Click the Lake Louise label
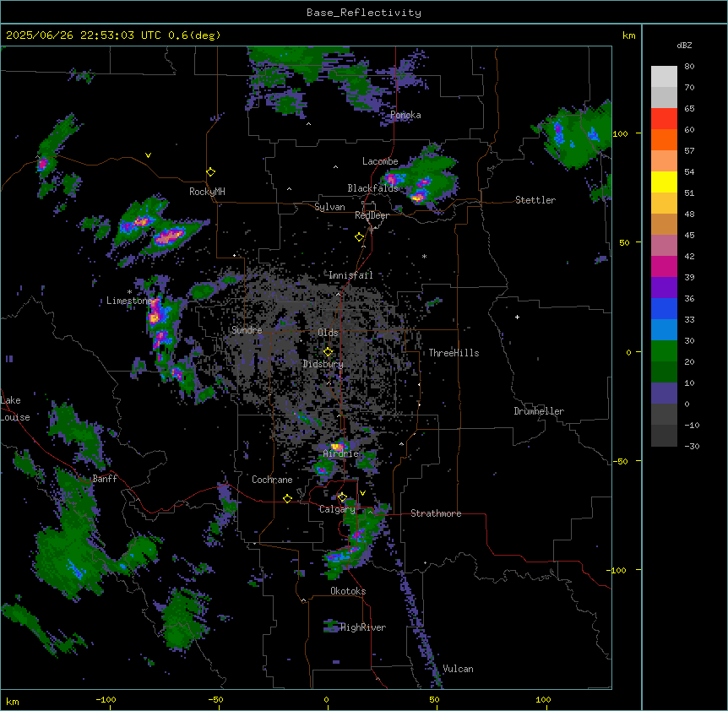The width and height of the screenshot is (728, 711). tap(14, 409)
